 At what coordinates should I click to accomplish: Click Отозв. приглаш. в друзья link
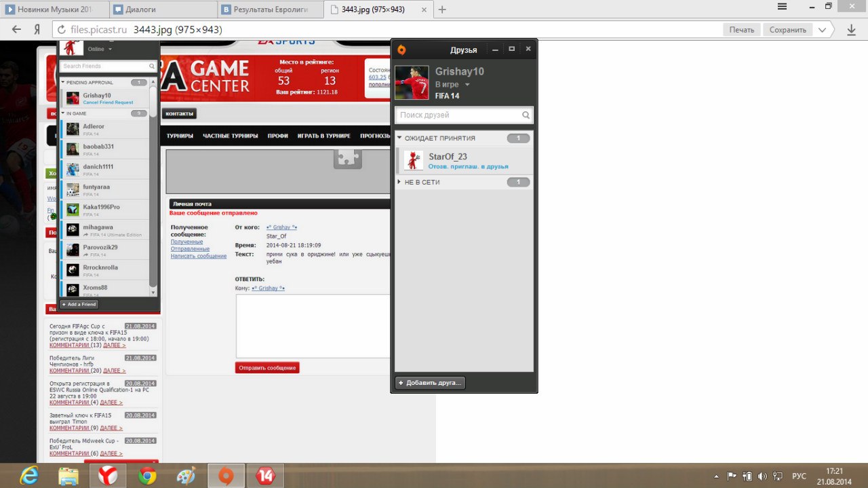pyautogui.click(x=469, y=166)
